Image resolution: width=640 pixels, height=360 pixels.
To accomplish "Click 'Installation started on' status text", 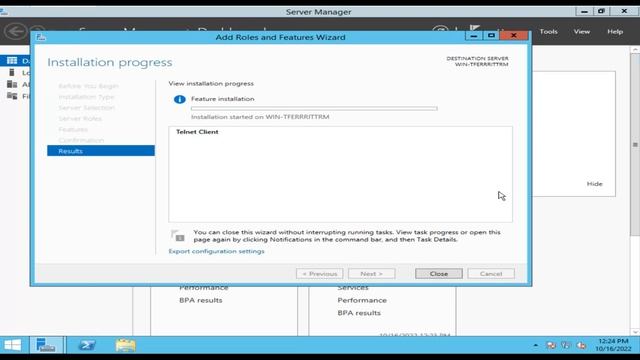I will click(260, 117).
